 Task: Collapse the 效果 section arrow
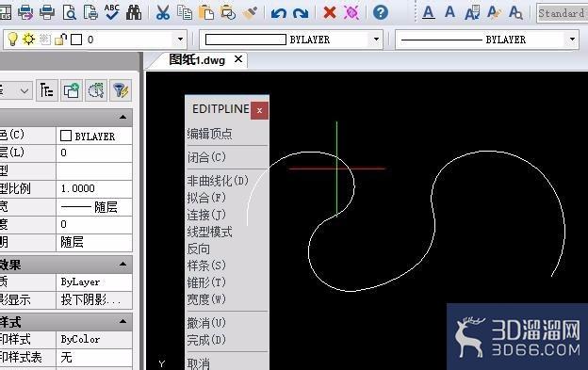click(122, 264)
